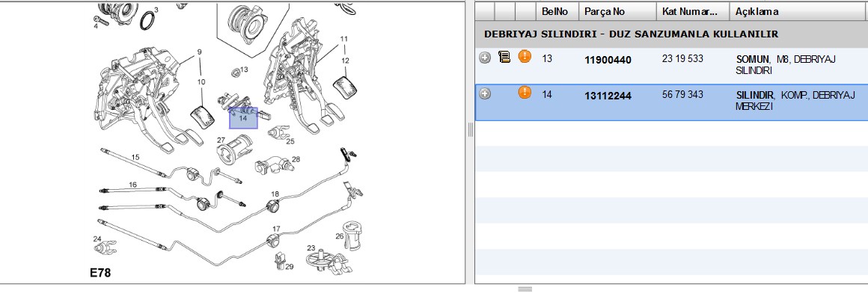Viewport: 868px width, 293px height.
Task: Select part number 13112244
Action: (x=608, y=96)
